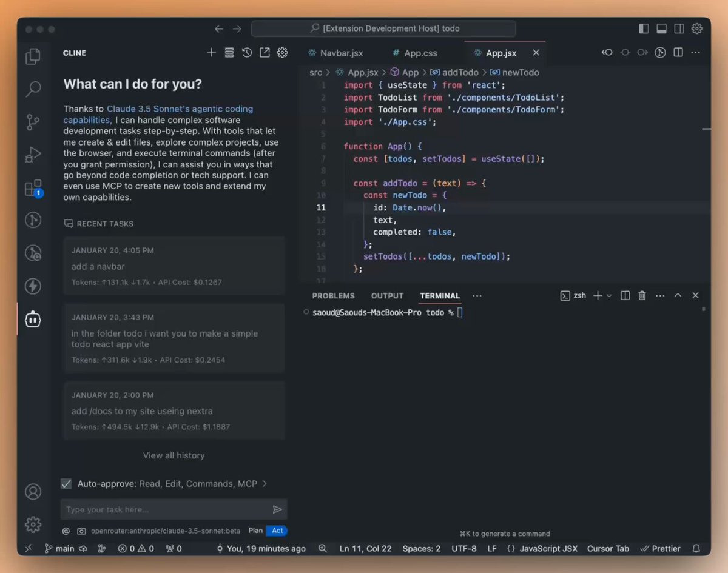Select the App.jsx tab
This screenshot has height=573, width=728.
(501, 53)
